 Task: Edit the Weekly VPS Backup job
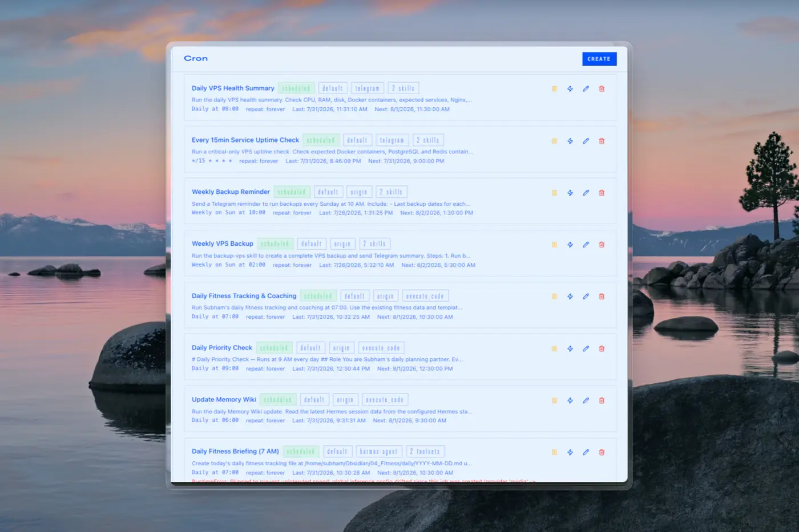coord(586,245)
